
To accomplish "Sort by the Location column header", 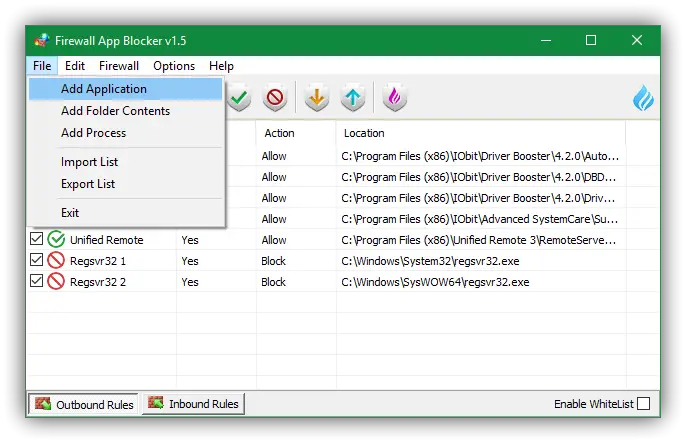I will pos(481,133).
